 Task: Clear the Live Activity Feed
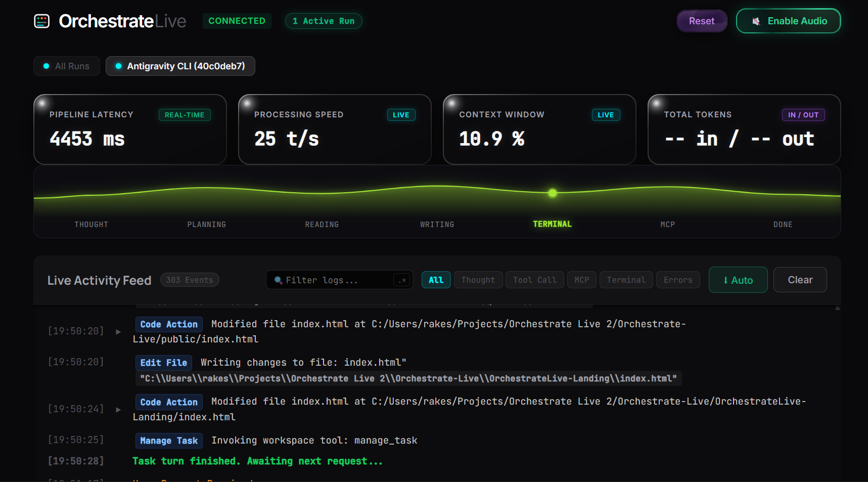click(800, 280)
